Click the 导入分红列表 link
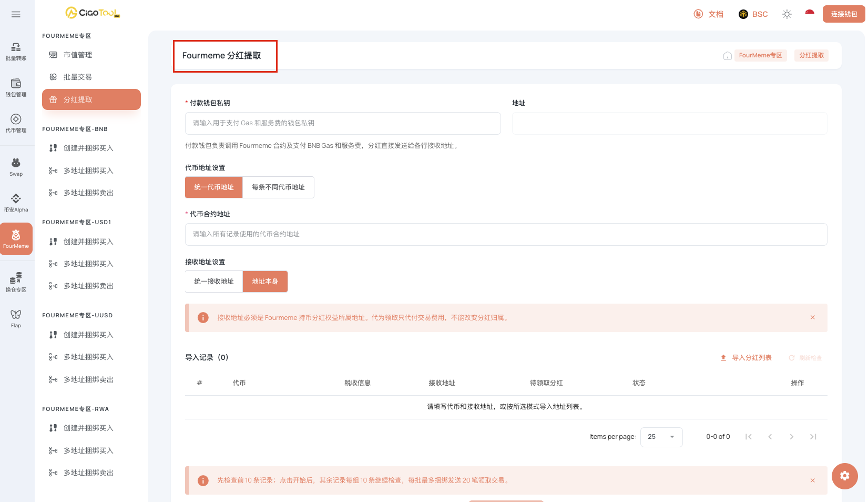The height and width of the screenshot is (502, 868). pyautogui.click(x=752, y=358)
